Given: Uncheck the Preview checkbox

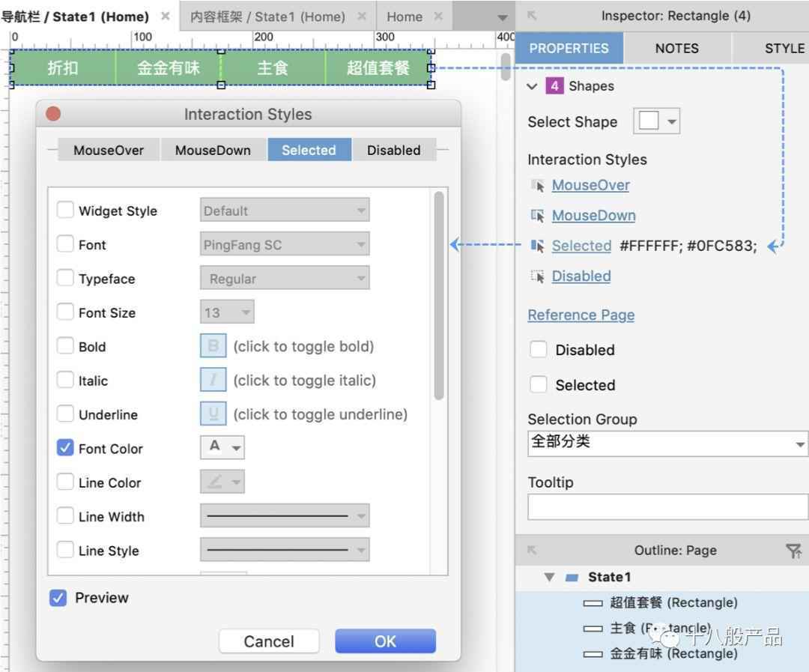Looking at the screenshot, I should [58, 598].
